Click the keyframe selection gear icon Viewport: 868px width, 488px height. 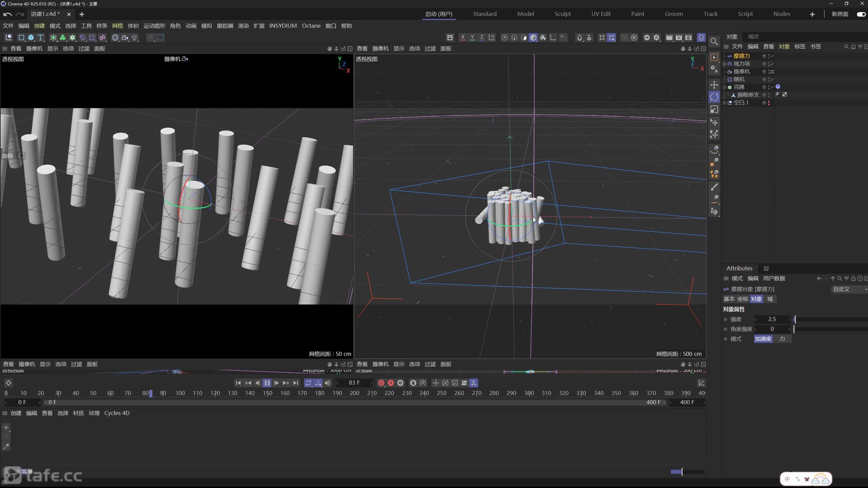pos(400,383)
